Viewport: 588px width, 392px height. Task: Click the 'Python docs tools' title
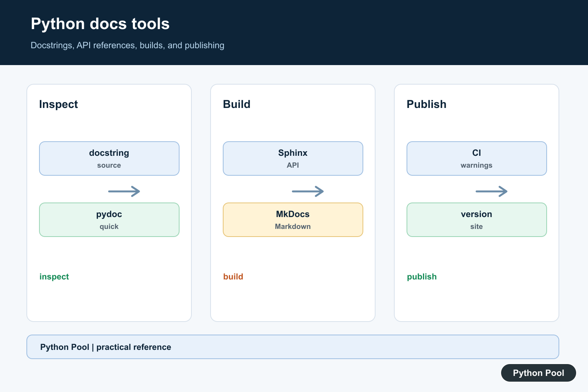tap(100, 24)
